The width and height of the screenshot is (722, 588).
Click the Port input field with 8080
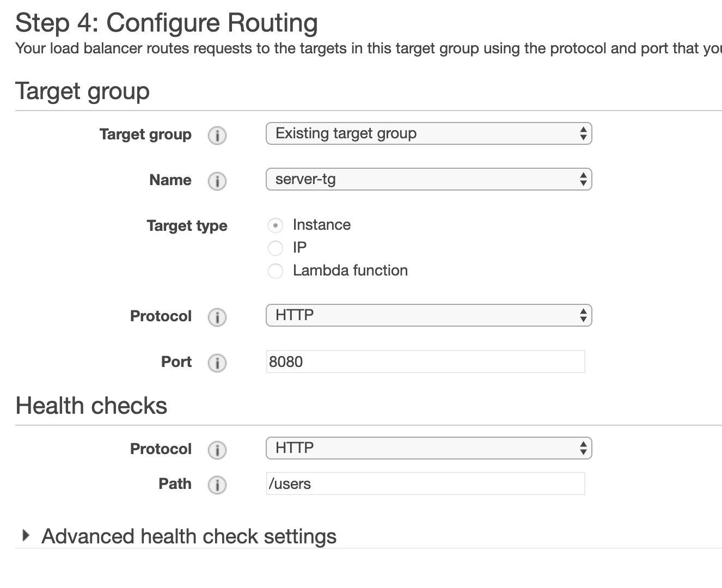[425, 362]
